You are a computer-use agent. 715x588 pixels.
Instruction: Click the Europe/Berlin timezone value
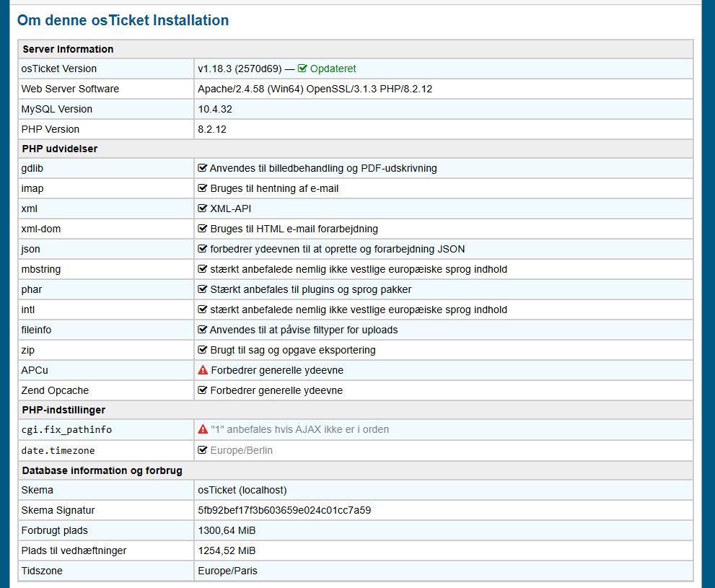(242, 450)
